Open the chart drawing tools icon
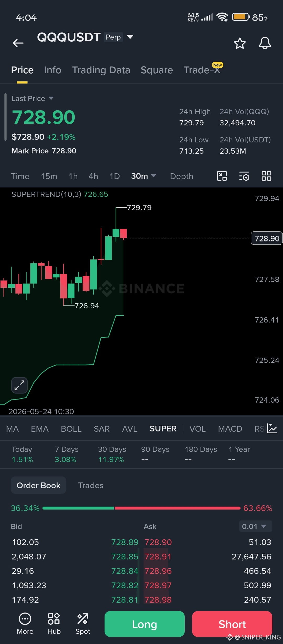The height and width of the screenshot is (644, 283). point(222,176)
